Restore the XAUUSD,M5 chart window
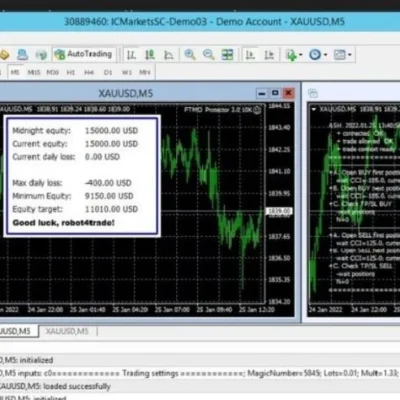 275,93
